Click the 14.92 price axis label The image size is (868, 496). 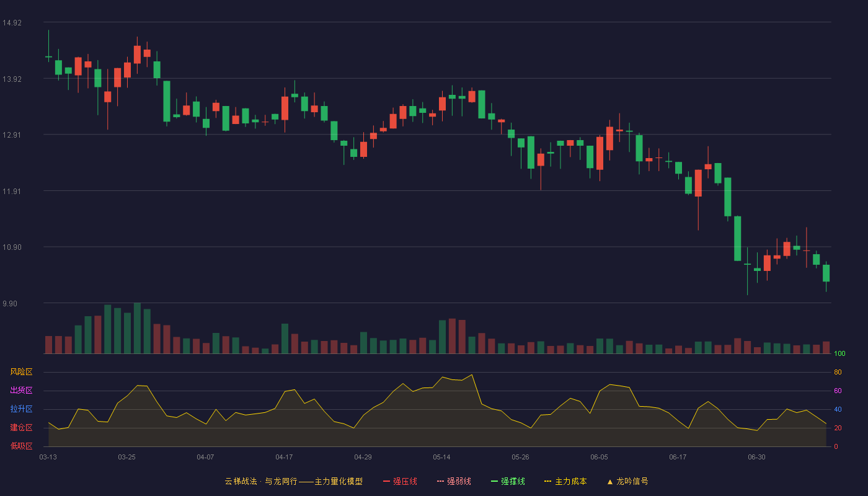coord(12,23)
